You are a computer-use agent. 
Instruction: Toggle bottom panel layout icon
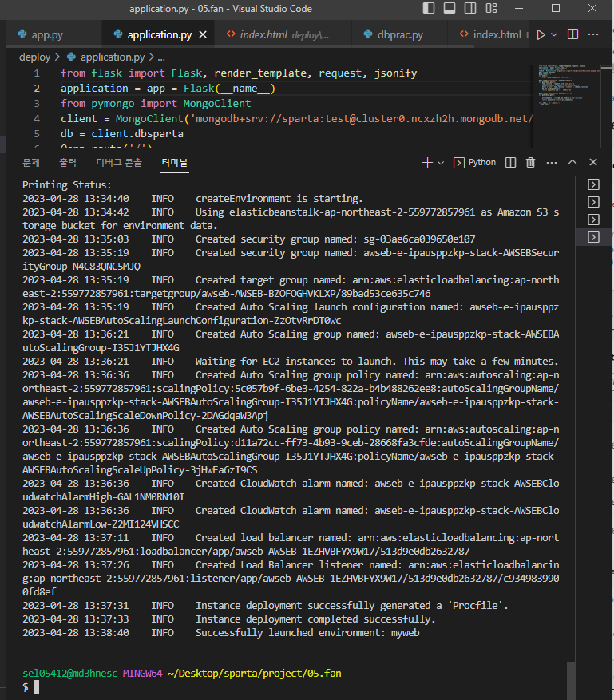(x=450, y=8)
